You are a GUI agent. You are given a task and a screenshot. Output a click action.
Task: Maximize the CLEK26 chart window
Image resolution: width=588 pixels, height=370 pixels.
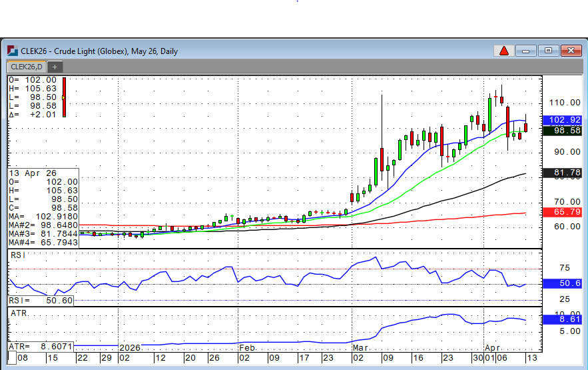pos(548,51)
